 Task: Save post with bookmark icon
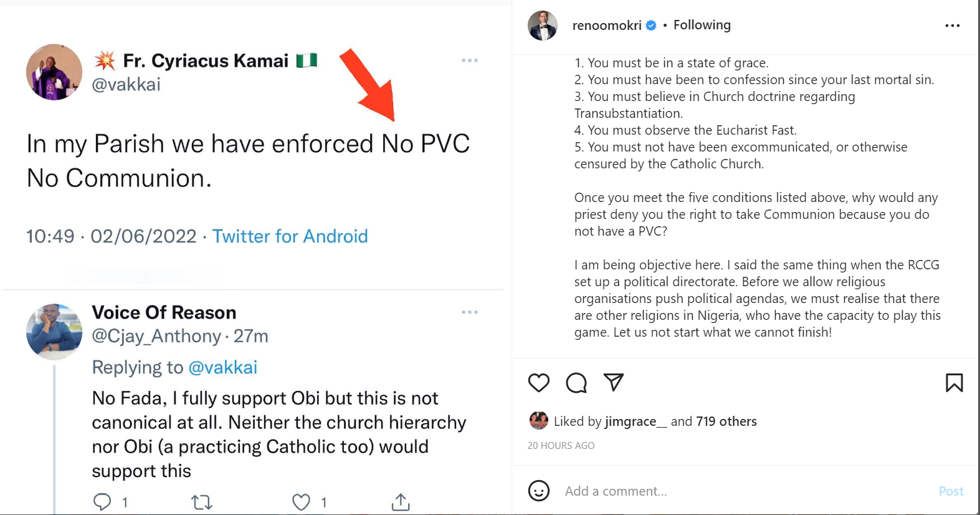coord(954,382)
